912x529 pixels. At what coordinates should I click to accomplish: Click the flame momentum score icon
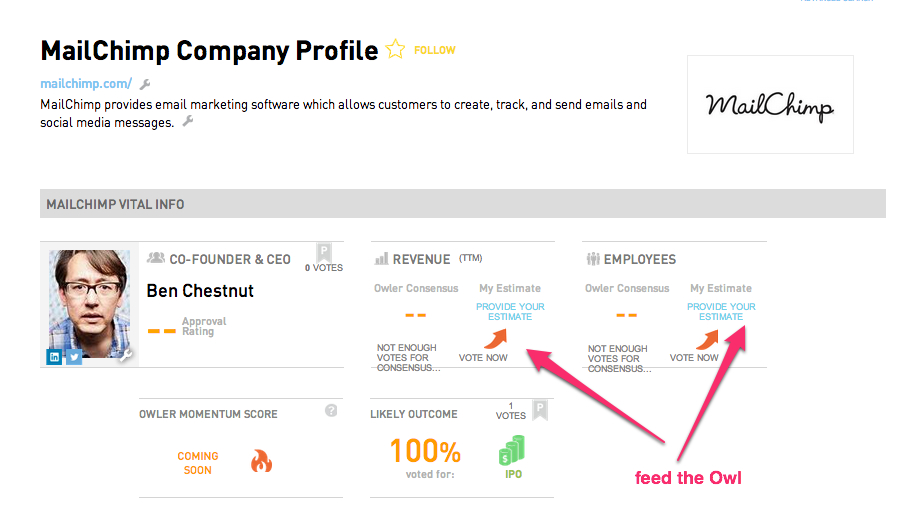[x=261, y=461]
